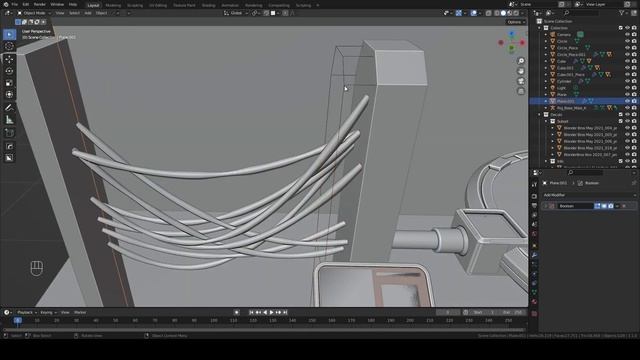Open the viewport Select menu
Screen dimensions: 640x360
74,13
